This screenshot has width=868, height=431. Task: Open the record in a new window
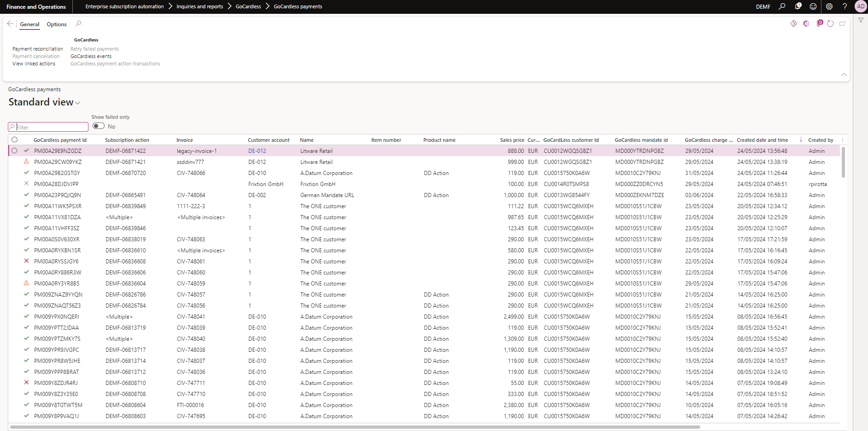[x=842, y=23]
